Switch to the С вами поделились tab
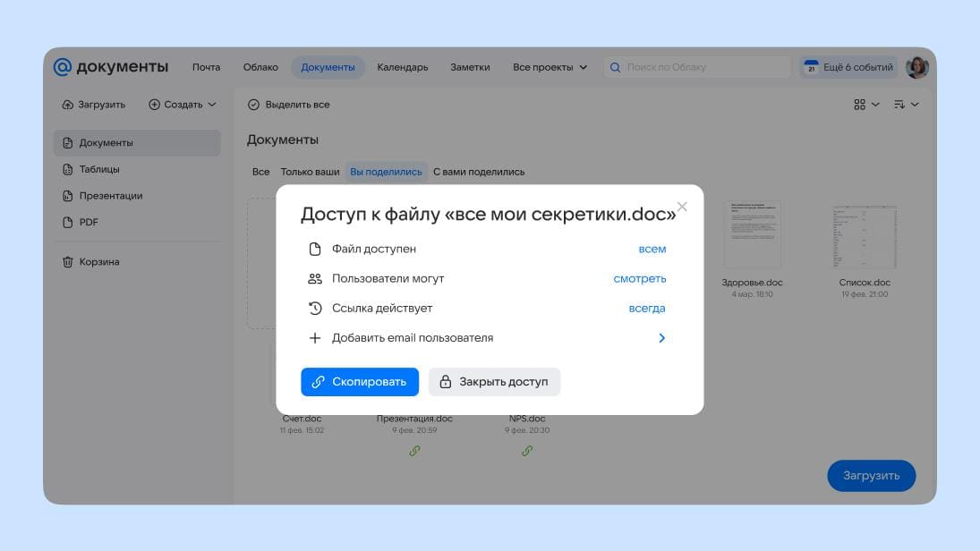Viewport: 980px width, 551px height. [479, 172]
